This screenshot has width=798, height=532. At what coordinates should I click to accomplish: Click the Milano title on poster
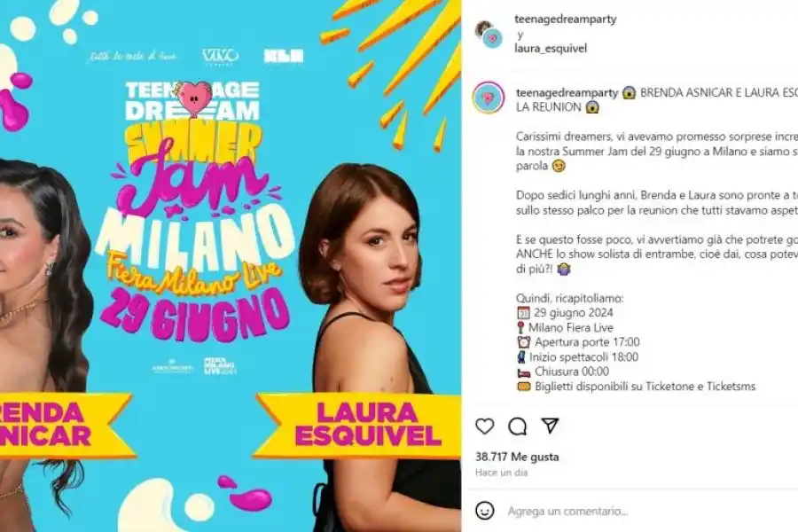[x=195, y=238]
